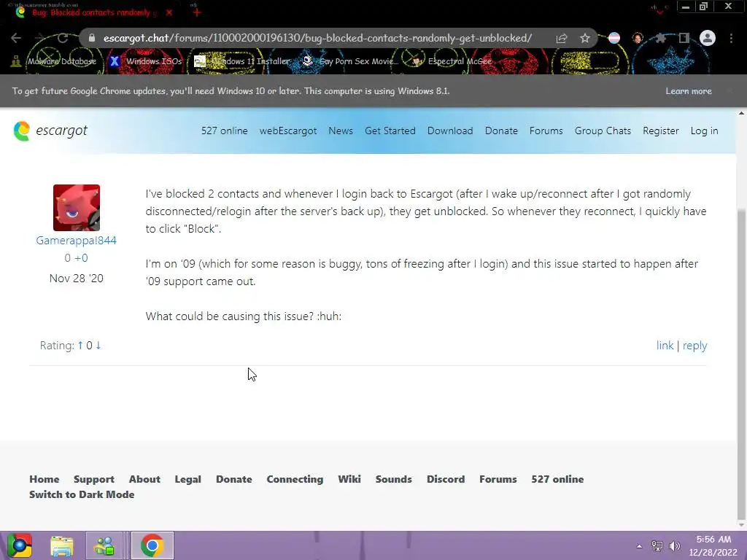The height and width of the screenshot is (560, 747).
Task: Open the Chrome profile avatar
Action: [708, 38]
